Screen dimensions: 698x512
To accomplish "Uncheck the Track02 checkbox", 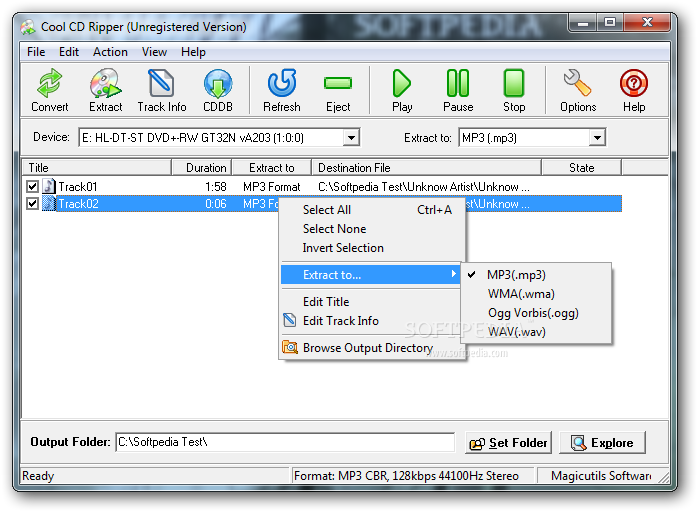I will point(32,203).
